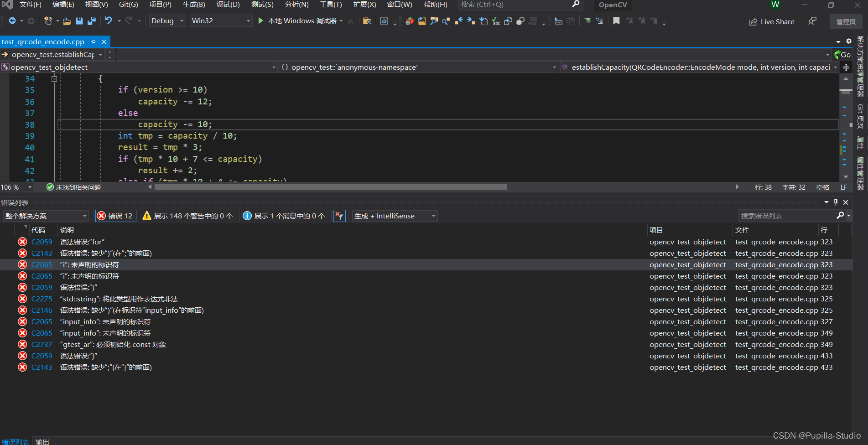Click the green Go button
The width and height of the screenshot is (868, 445).
tap(843, 54)
